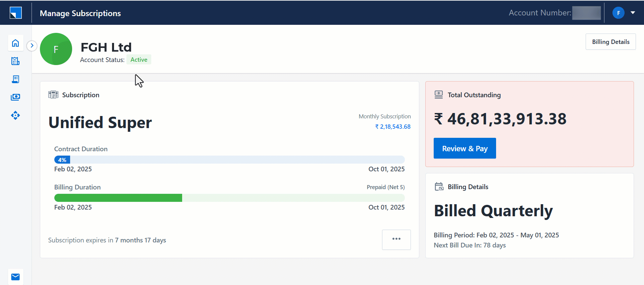The height and width of the screenshot is (285, 644).
Task: Click the app logo in the header
Action: [x=15, y=13]
